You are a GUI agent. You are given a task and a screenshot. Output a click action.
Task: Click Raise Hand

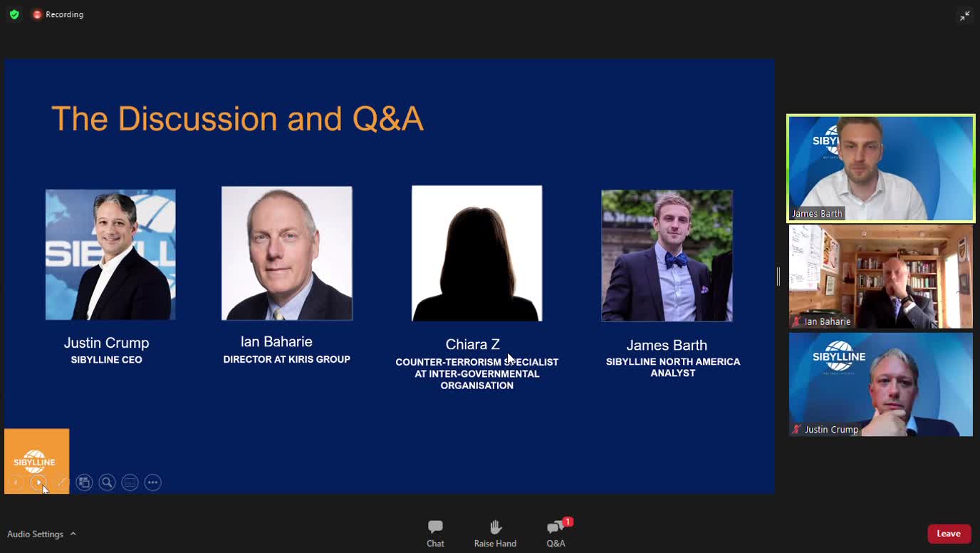[x=495, y=533]
